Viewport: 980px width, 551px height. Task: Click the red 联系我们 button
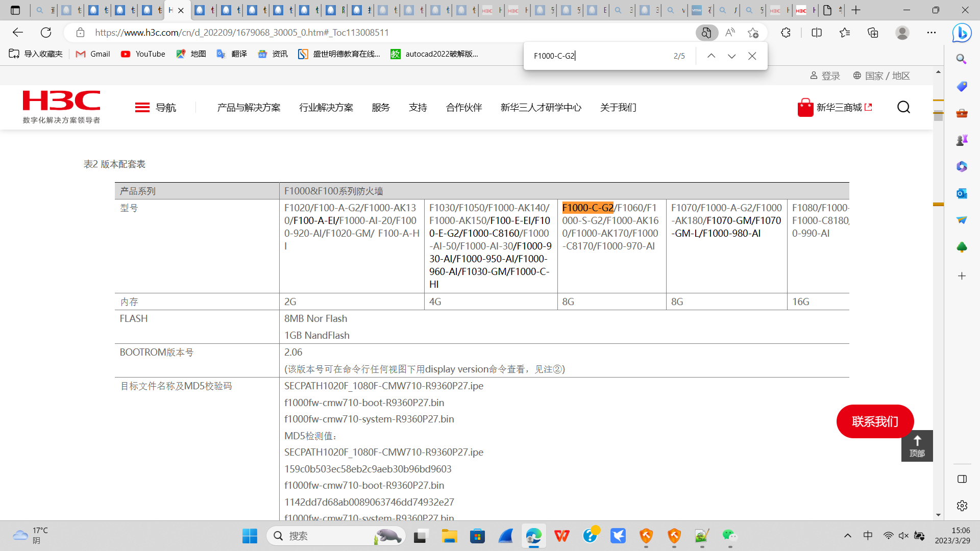tap(874, 421)
